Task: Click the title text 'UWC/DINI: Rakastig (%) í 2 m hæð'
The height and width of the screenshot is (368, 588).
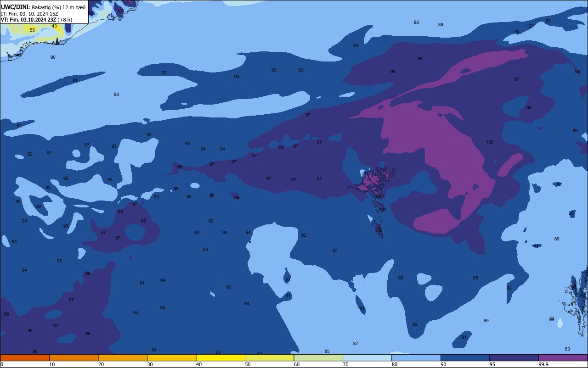Action: 44,7
